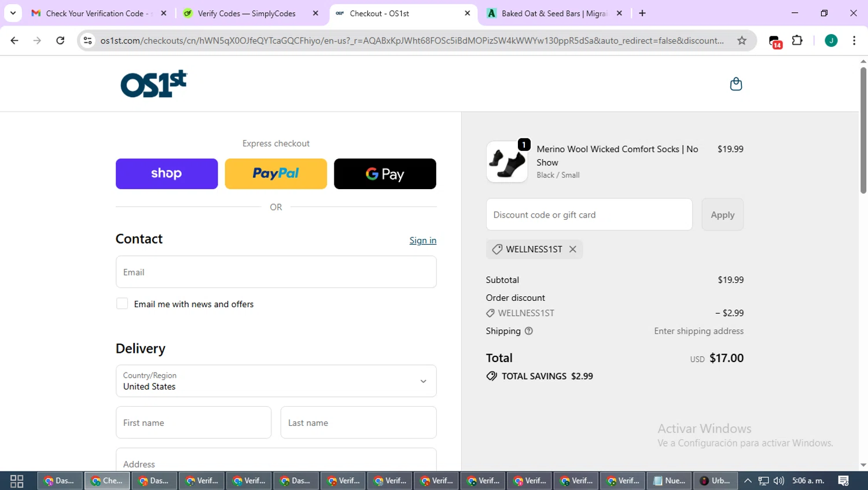Click the page vertical scrollbar
Screen dimensions: 868x490
863,130
